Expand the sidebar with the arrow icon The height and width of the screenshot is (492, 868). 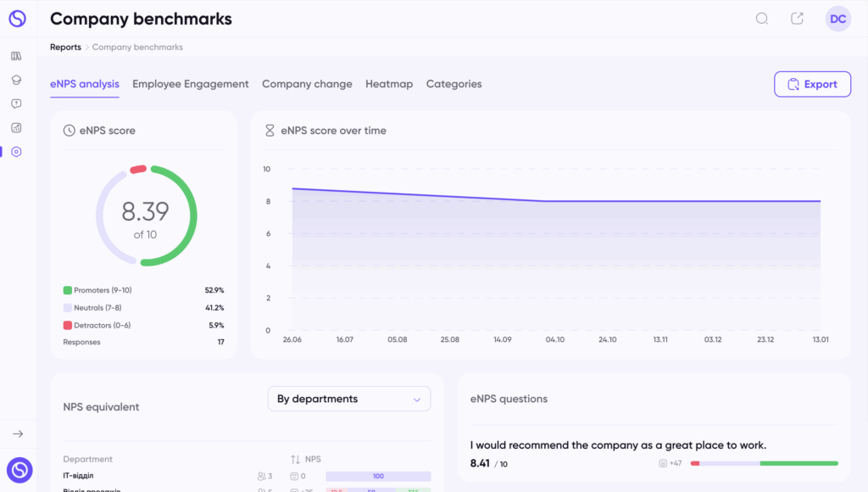pos(18,433)
